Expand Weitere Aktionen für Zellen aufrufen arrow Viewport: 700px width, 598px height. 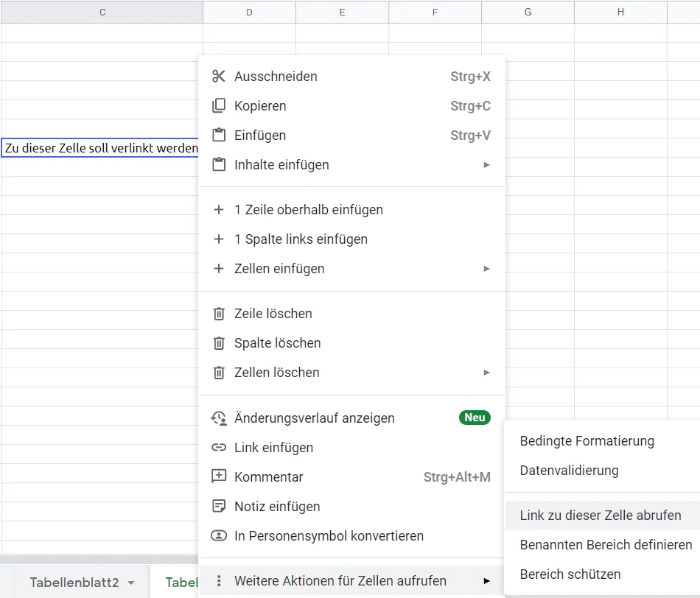point(486,581)
